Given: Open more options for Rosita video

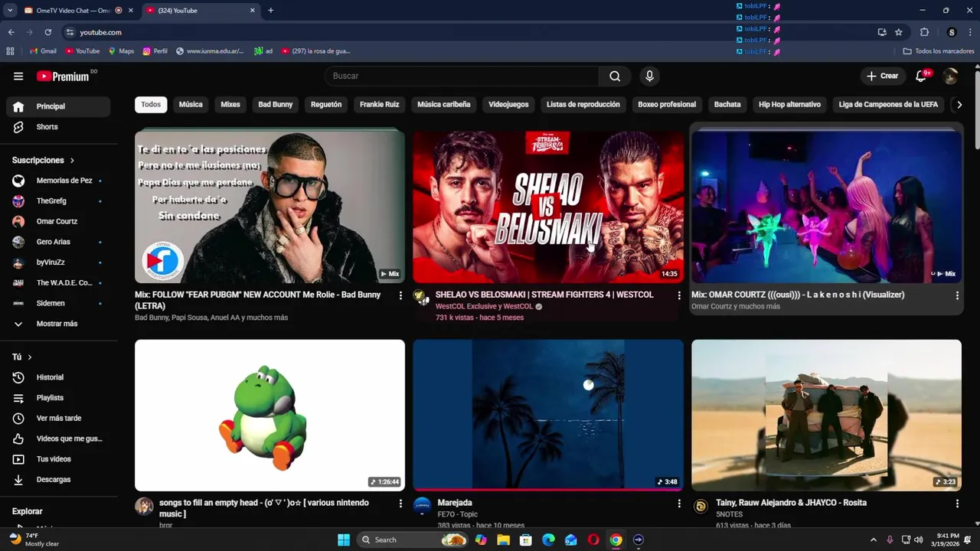Looking at the screenshot, I should point(957,504).
